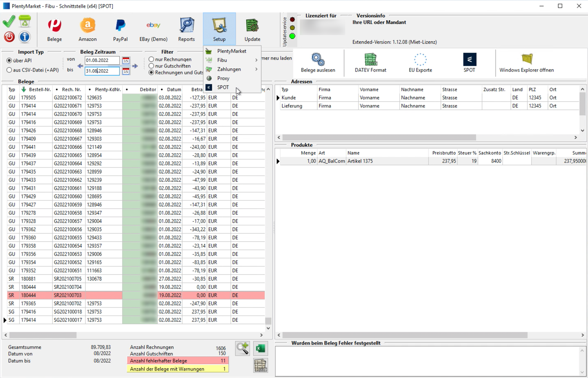Select row with invoice SR202100705
Image resolution: width=588 pixels, height=378 pixels.
(x=136, y=279)
